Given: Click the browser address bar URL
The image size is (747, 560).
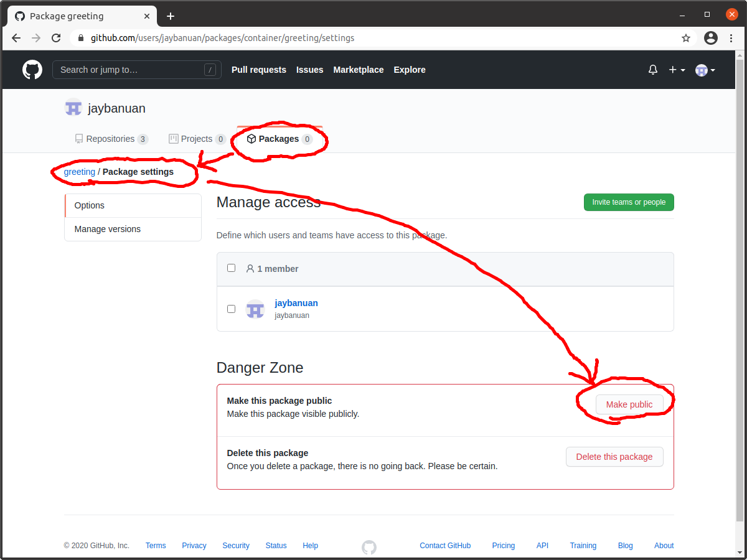Looking at the screenshot, I should tap(222, 38).
